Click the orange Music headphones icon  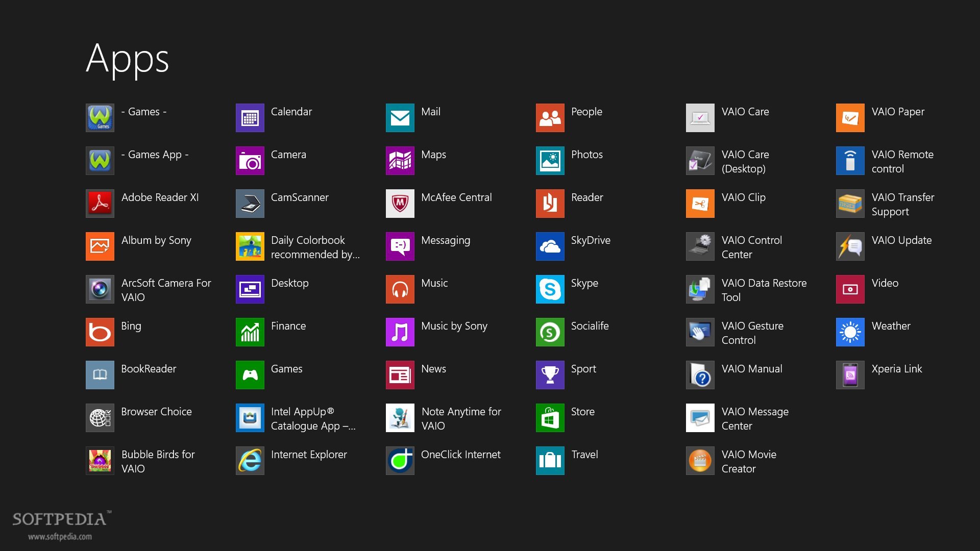tap(400, 289)
